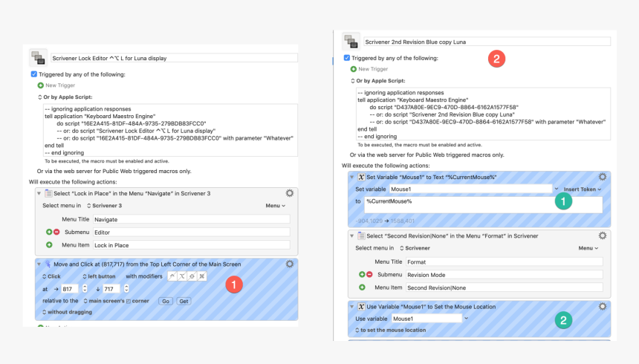Click green plus next to Lock in Place menu item
The width and height of the screenshot is (639, 364).
(x=49, y=245)
